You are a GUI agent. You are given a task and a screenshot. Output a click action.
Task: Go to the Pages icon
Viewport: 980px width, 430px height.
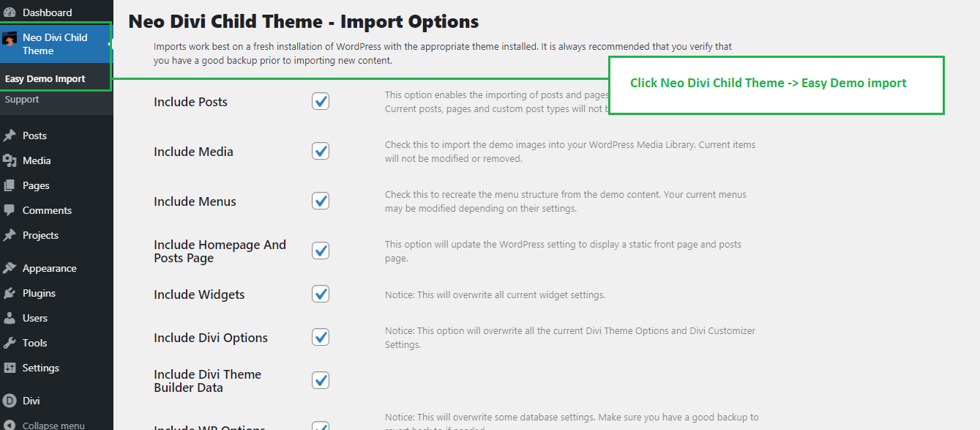[10, 185]
